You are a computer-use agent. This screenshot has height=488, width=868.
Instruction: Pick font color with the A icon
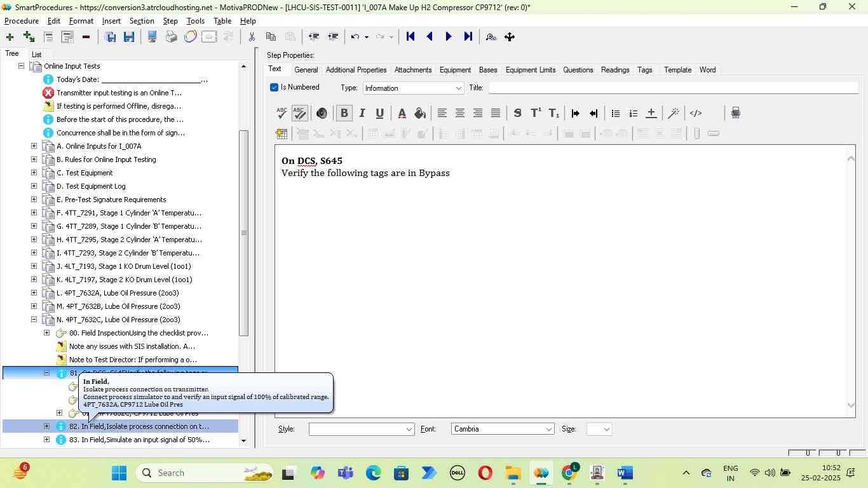[x=402, y=113]
